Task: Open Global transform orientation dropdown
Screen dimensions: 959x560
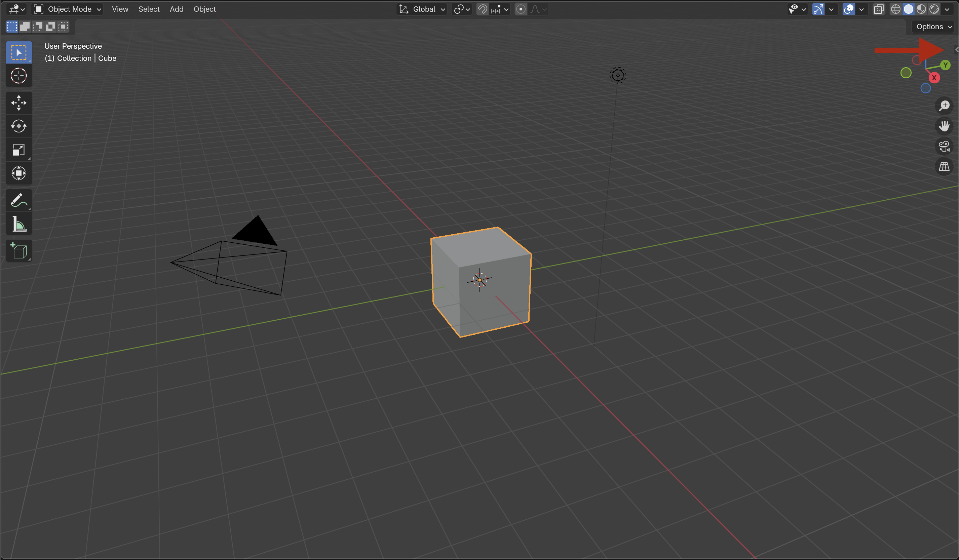Action: tap(422, 9)
